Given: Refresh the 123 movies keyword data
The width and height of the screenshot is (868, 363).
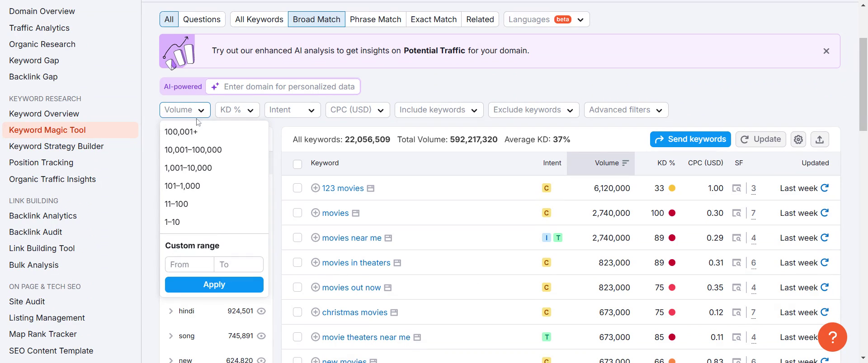Looking at the screenshot, I should click(x=825, y=188).
